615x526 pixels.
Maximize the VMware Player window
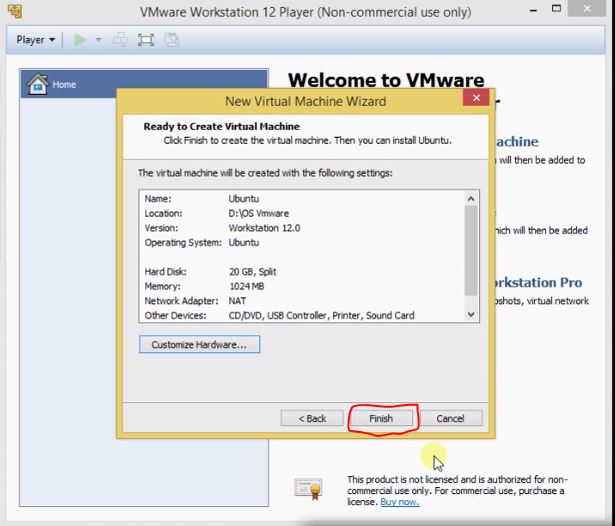(556, 9)
